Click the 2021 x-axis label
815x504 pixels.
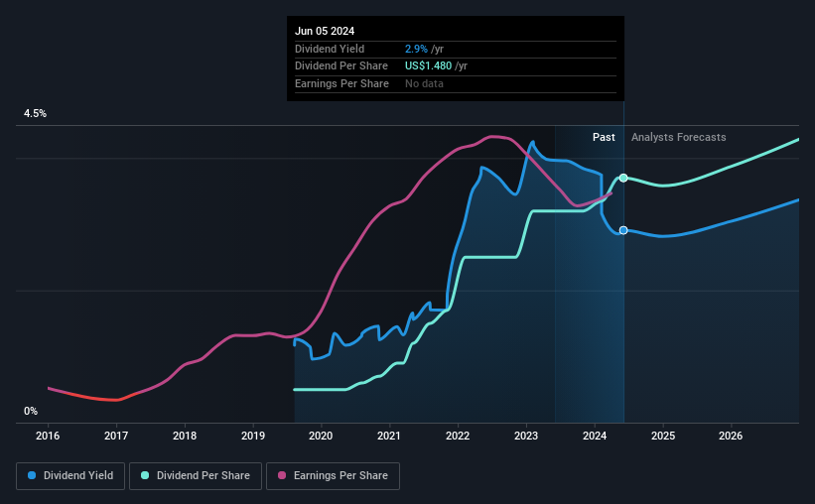389,436
